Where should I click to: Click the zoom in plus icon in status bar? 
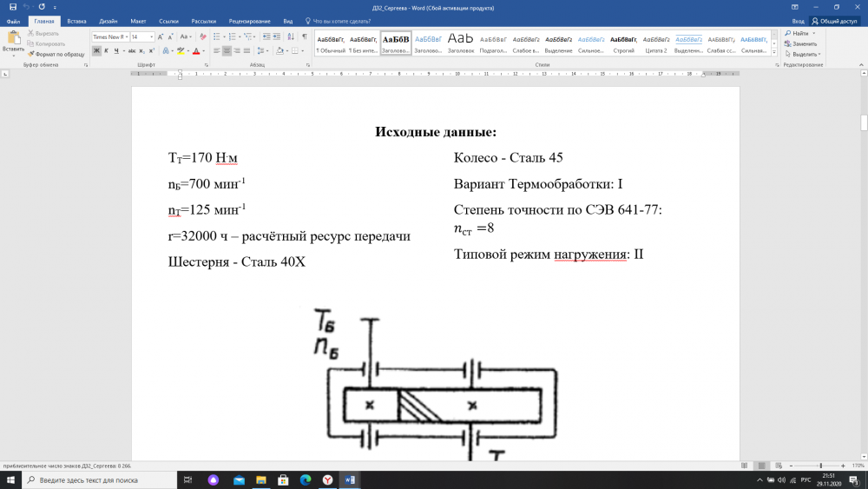[843, 466]
